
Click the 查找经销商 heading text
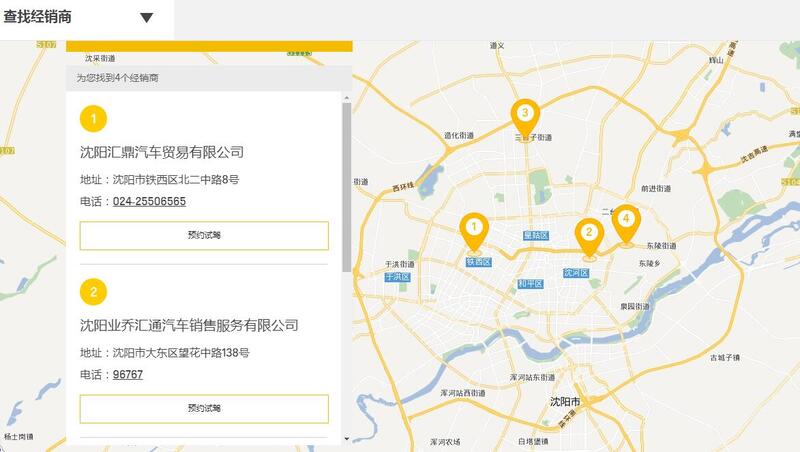coord(37,17)
